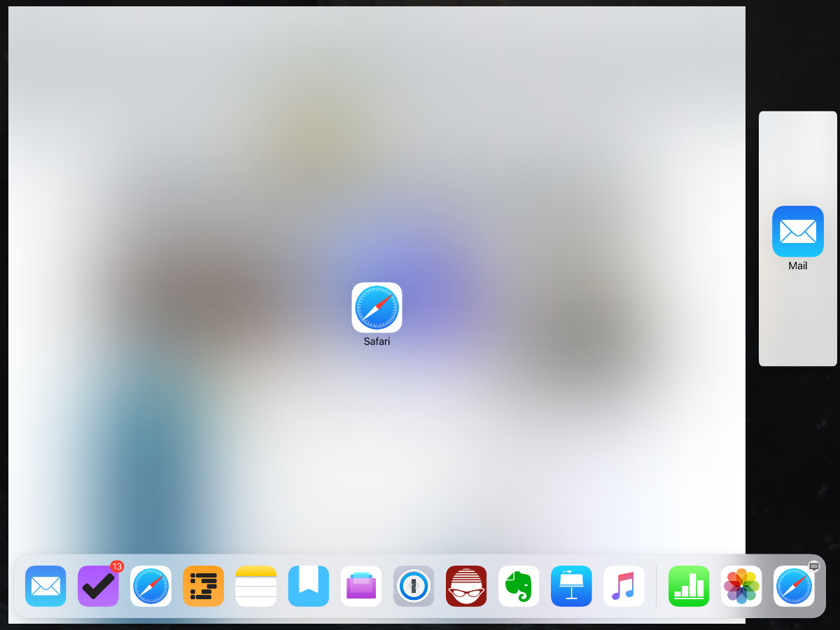Open 1Password from the dock
840x630 pixels.
(414, 586)
